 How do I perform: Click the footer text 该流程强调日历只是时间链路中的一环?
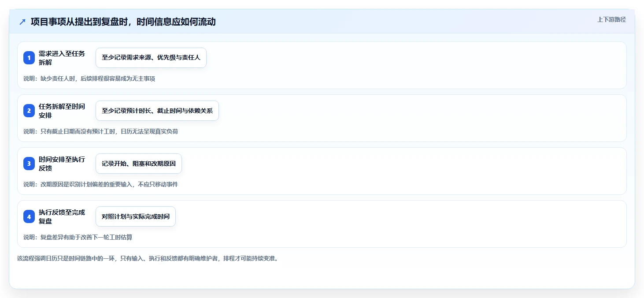(148, 258)
